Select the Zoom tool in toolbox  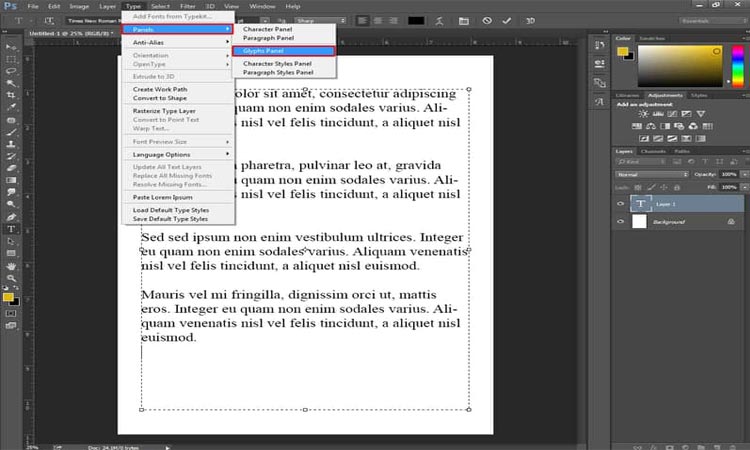(11, 278)
